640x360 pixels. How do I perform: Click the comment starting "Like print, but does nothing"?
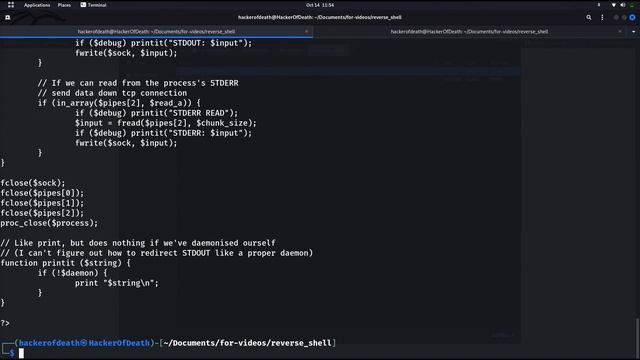[138, 243]
